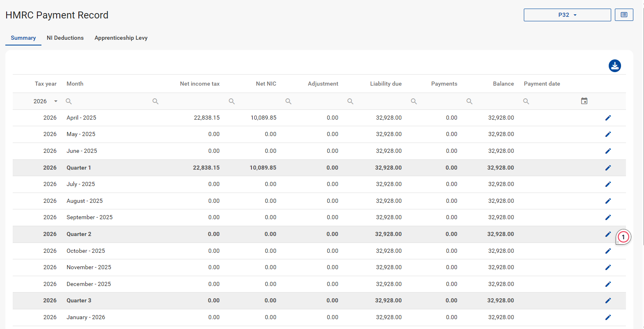Image resolution: width=644 pixels, height=329 pixels.
Task: Download the payment record table
Action: (614, 66)
